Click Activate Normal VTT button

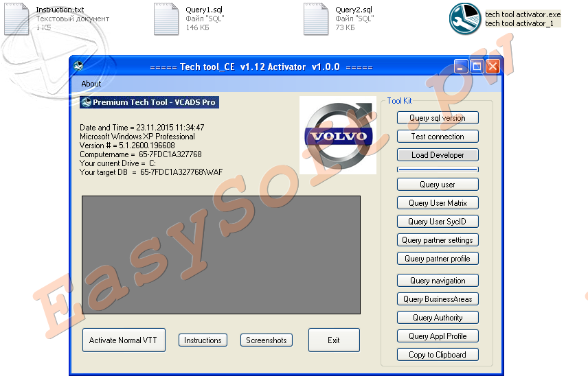(124, 340)
